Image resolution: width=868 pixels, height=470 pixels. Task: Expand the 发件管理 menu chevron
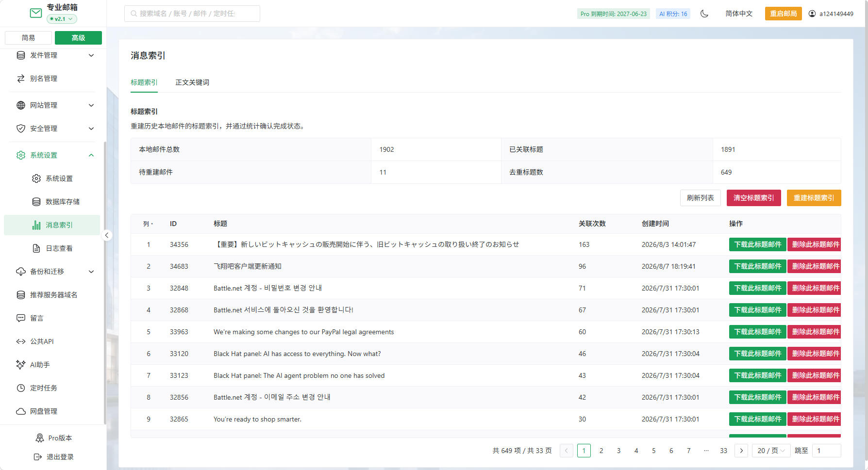coord(91,55)
